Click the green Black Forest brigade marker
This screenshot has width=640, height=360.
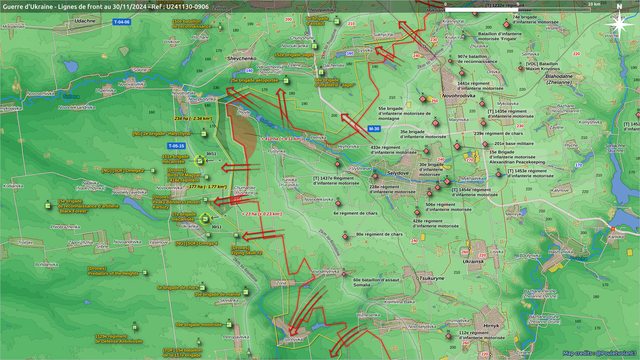[x=48, y=205]
